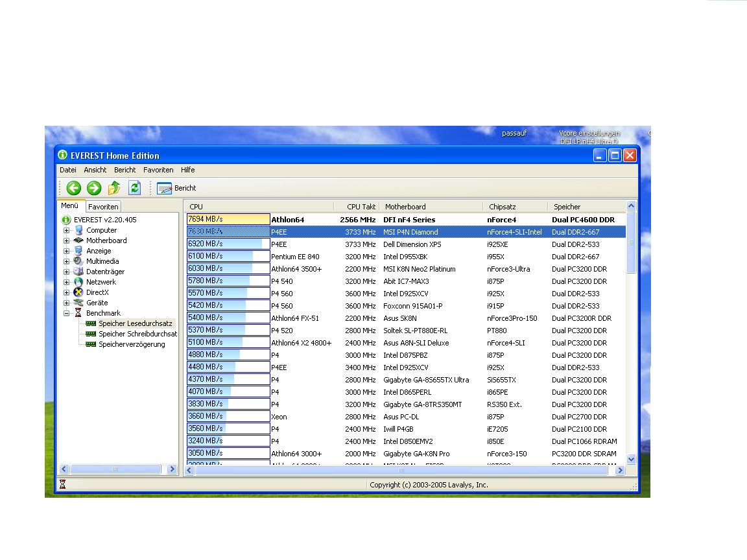Open the Datei menu

point(67,170)
